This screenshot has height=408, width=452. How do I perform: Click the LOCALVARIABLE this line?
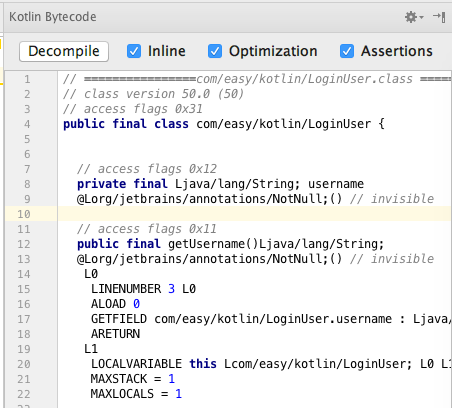pos(271,364)
